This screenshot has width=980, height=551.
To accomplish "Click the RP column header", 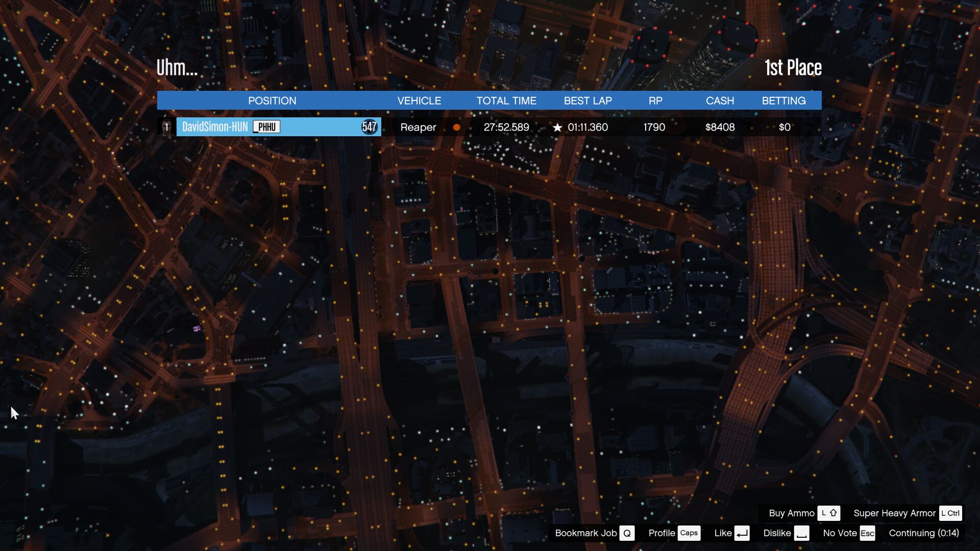I will (x=655, y=101).
